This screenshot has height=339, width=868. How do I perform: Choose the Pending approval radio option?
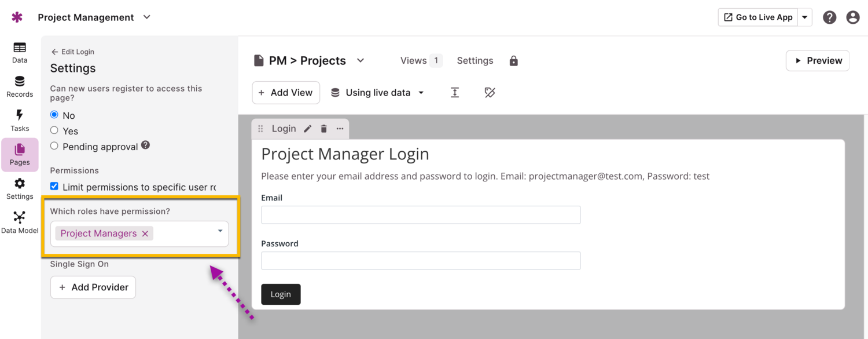(x=54, y=146)
